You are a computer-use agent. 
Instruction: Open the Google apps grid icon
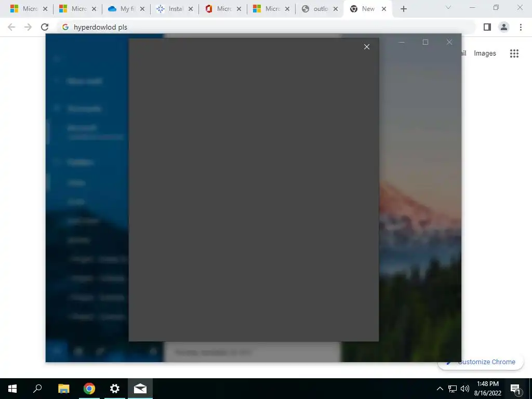514,54
